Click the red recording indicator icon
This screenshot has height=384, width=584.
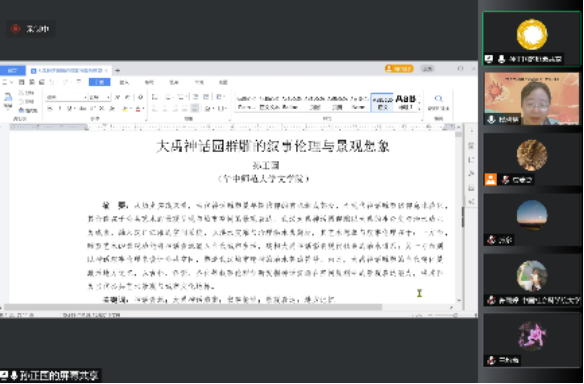(15, 29)
